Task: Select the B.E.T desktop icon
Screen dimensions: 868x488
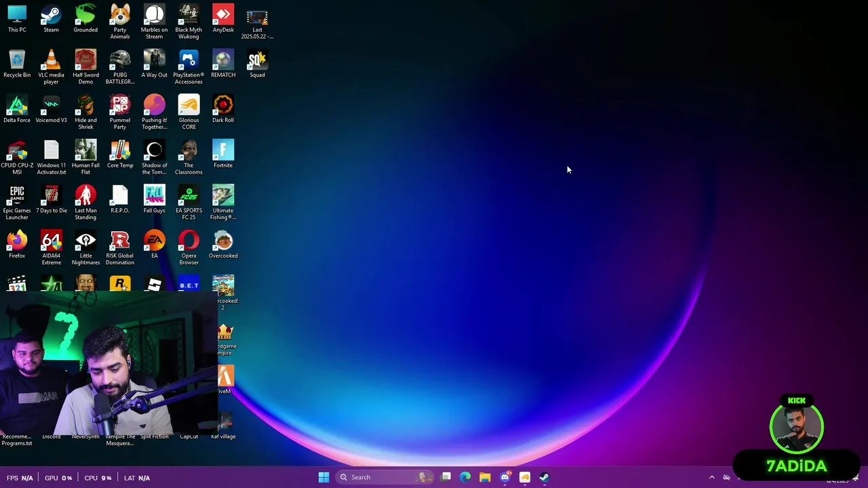Action: 189,284
